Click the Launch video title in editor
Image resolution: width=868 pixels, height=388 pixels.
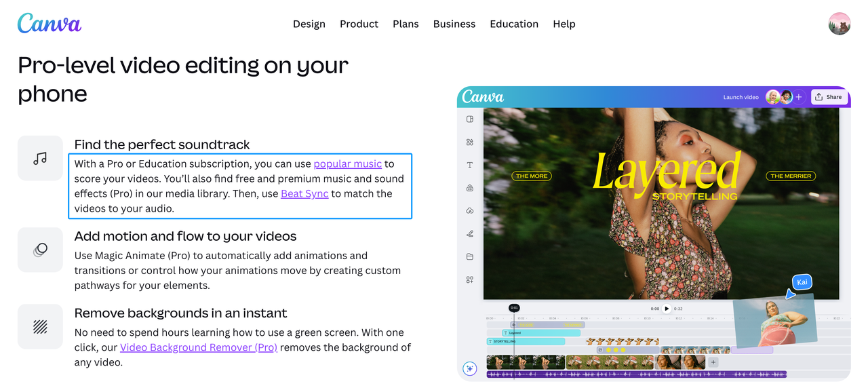[741, 97]
